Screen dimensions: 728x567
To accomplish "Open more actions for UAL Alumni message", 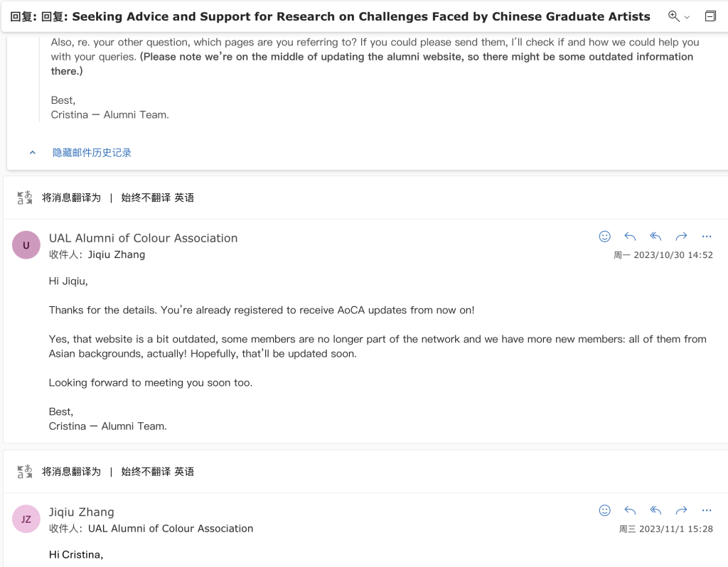I will 707,237.
